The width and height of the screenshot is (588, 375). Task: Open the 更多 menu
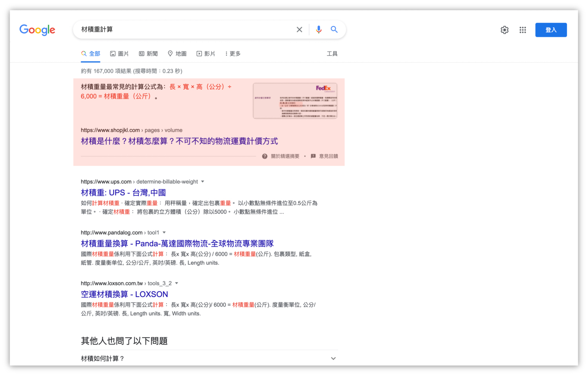[233, 53]
